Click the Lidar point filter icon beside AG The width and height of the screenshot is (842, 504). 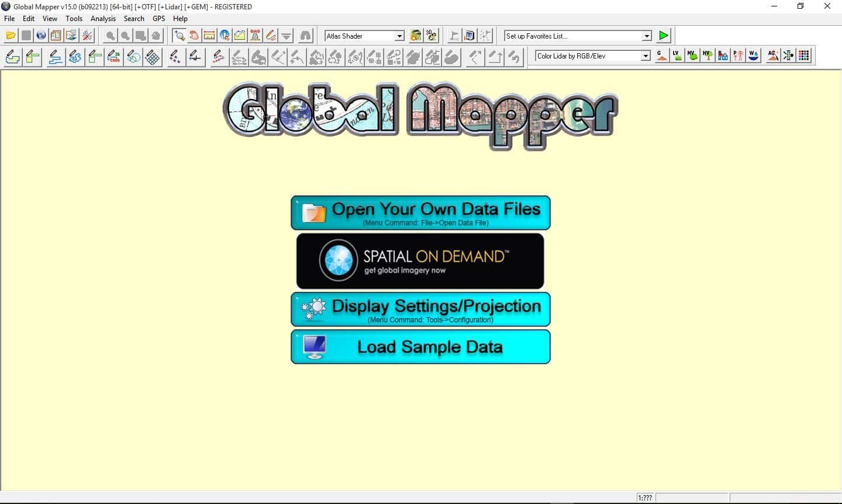(x=788, y=56)
